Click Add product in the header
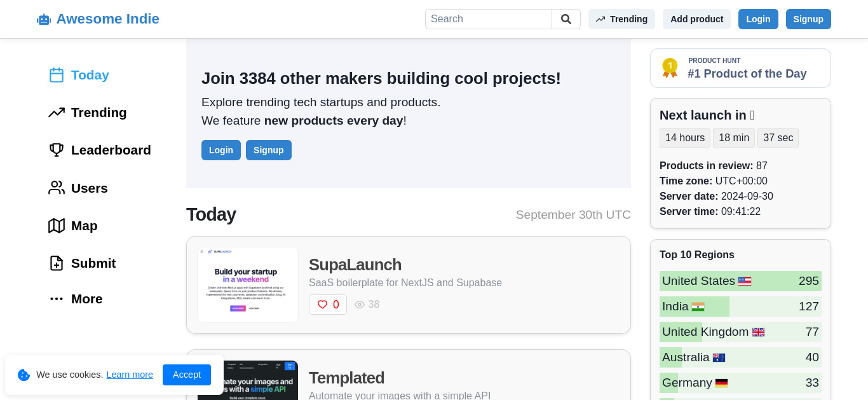868x400 pixels. click(x=696, y=19)
